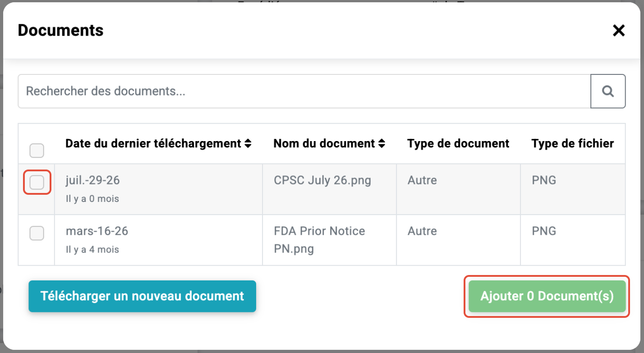This screenshot has height=353, width=644.
Task: Close the Documents dialog with X
Action: [x=618, y=31]
